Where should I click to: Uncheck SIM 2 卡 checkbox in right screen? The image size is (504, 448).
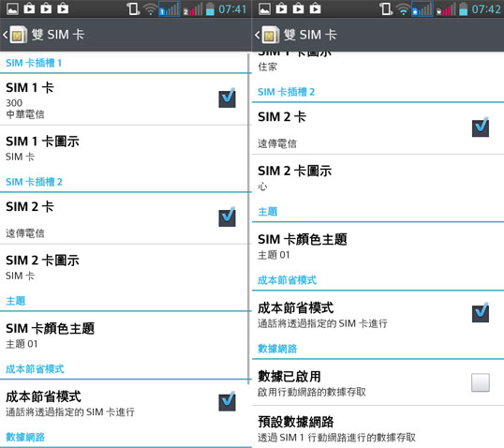click(x=481, y=127)
